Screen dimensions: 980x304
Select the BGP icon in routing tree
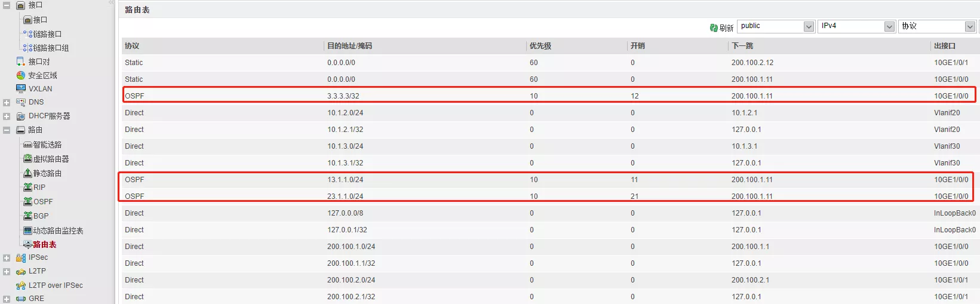pos(27,216)
